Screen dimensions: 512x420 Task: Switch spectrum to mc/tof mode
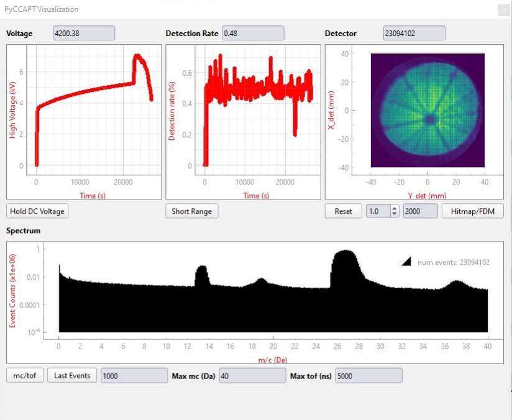pyautogui.click(x=25, y=376)
